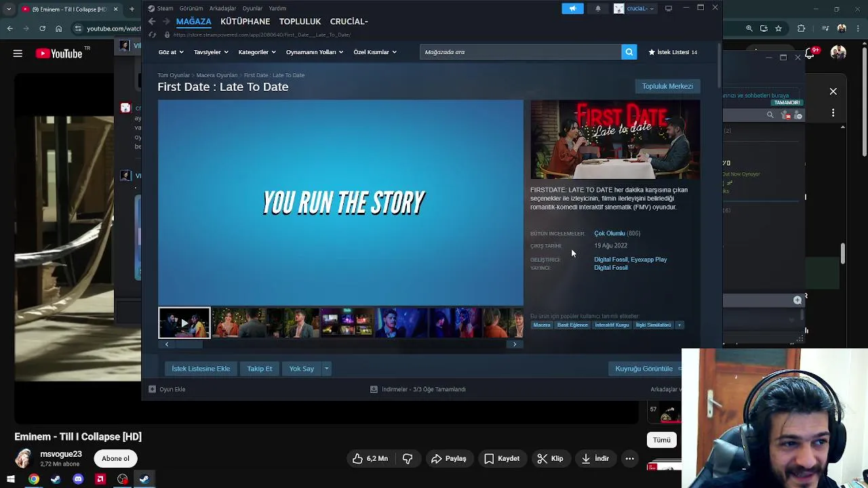Open Discord from the Windows taskbar
This screenshot has width=868, height=488.
78,479
